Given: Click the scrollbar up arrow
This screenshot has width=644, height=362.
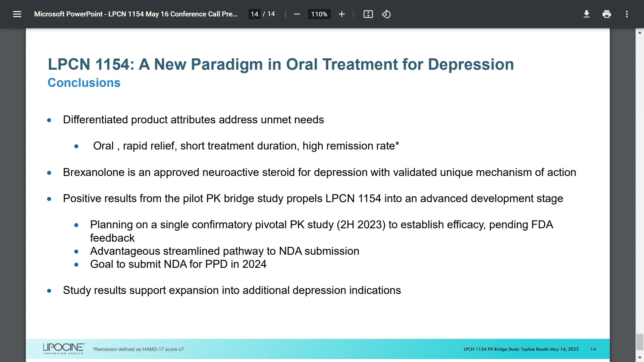Looking at the screenshot, I should point(640,33).
